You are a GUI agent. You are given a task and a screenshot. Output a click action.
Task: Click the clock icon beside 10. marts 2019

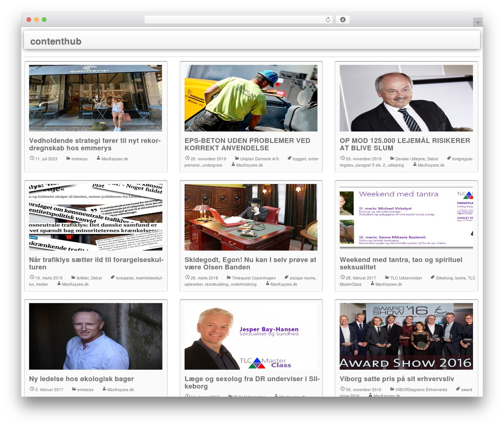pos(32,277)
